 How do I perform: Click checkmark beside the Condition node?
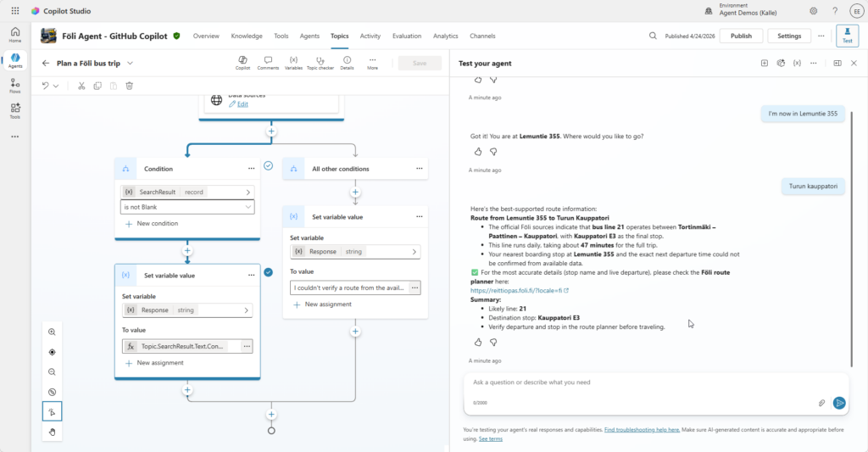[x=268, y=165]
